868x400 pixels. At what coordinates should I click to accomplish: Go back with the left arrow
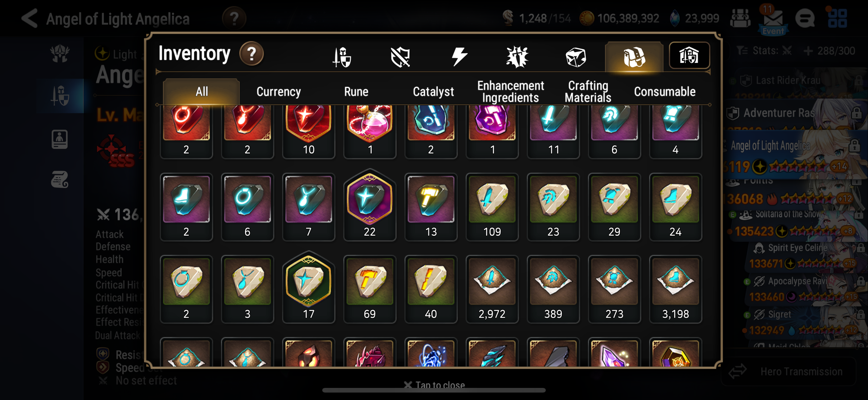coord(30,18)
